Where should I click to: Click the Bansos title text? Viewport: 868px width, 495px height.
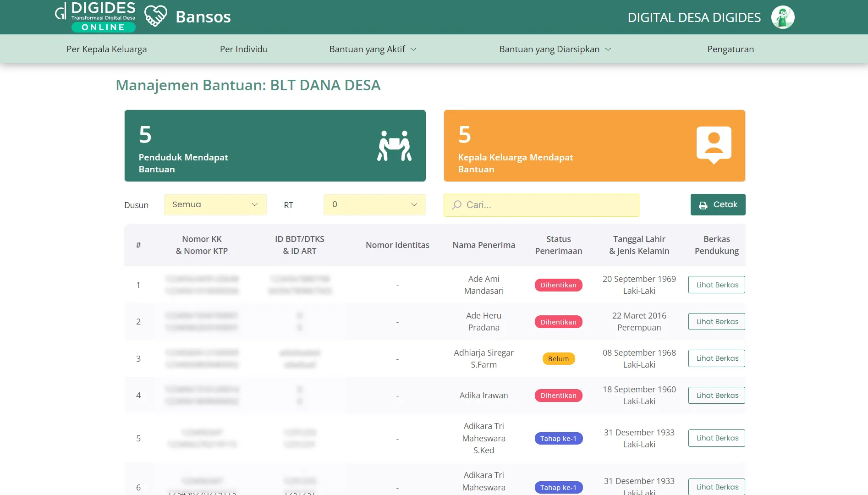203,17
